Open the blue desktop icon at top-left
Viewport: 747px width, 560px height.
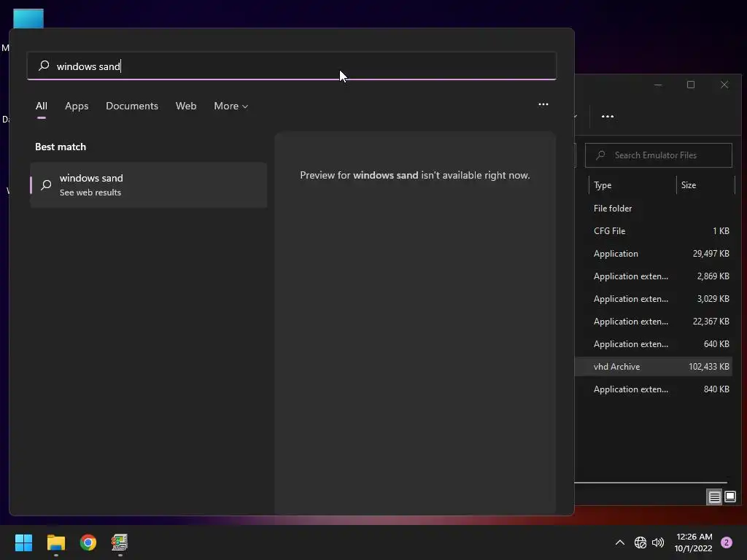28,18
